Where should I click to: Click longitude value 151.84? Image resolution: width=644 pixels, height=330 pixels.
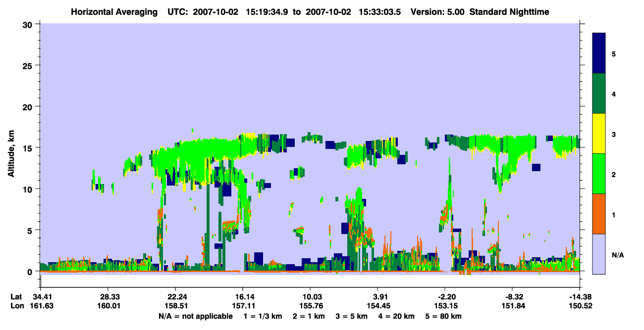(513, 306)
